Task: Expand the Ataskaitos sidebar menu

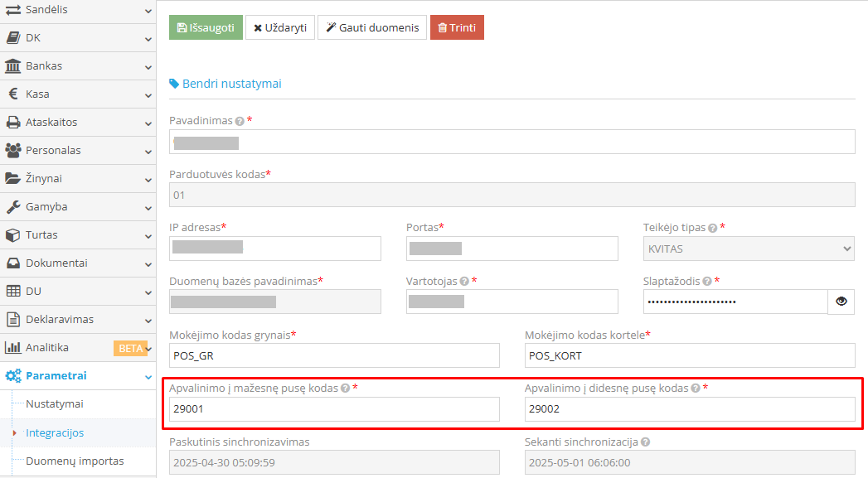Action: point(77,123)
